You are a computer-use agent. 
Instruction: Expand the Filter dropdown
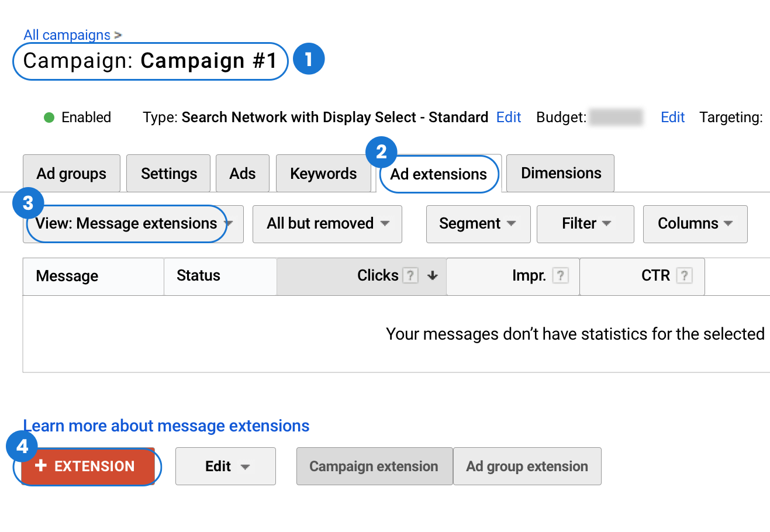click(x=585, y=224)
